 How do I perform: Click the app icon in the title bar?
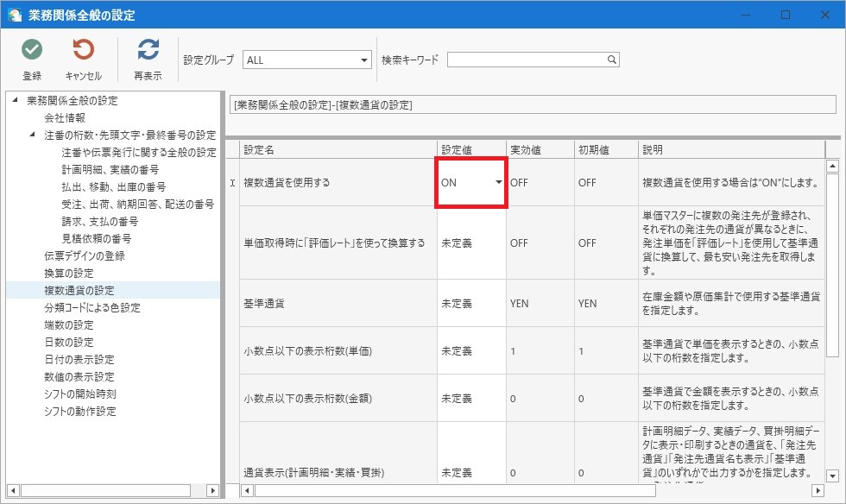[x=15, y=15]
